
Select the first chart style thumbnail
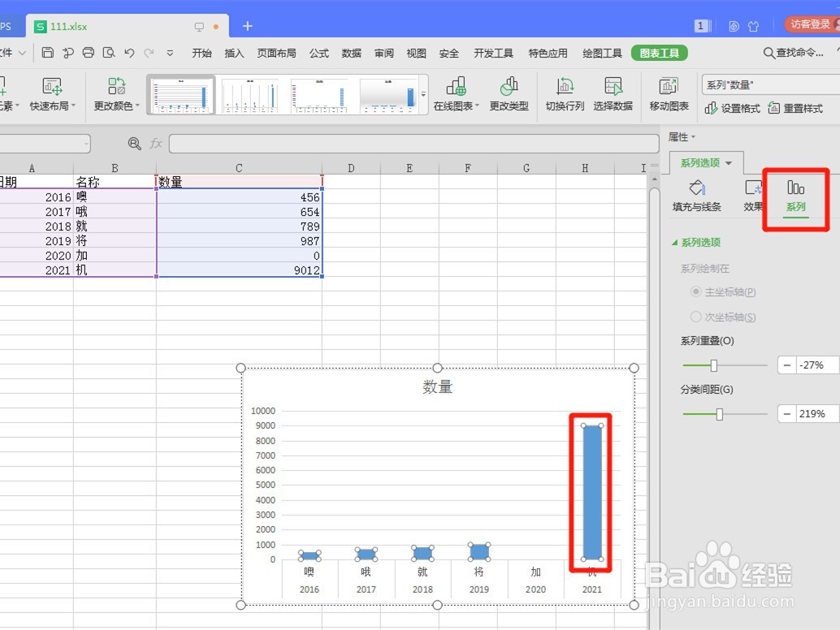click(181, 95)
